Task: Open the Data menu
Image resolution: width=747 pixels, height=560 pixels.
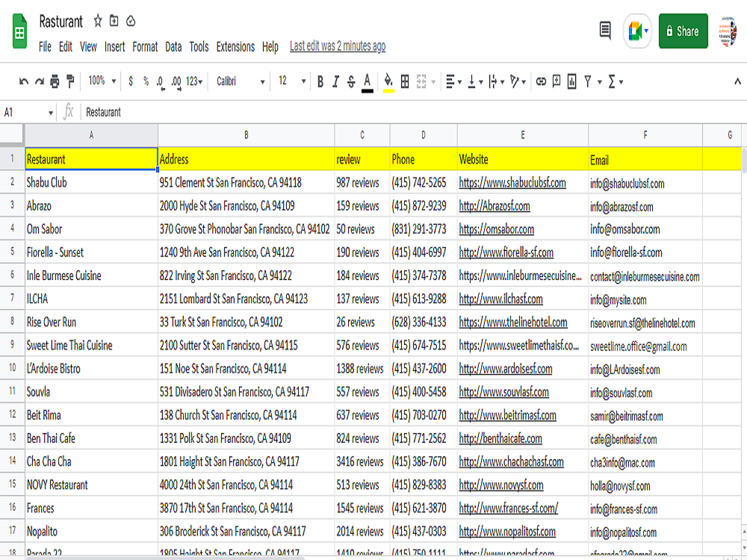Action: tap(173, 46)
